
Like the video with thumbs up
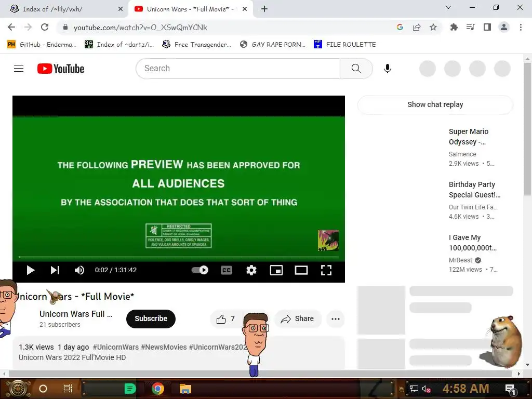coord(225,319)
